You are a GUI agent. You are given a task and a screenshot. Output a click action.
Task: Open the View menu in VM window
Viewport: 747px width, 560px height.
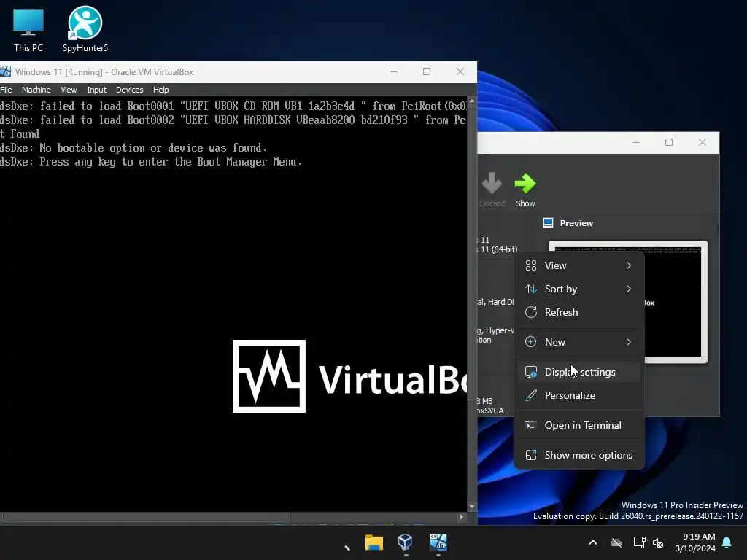[x=69, y=90]
